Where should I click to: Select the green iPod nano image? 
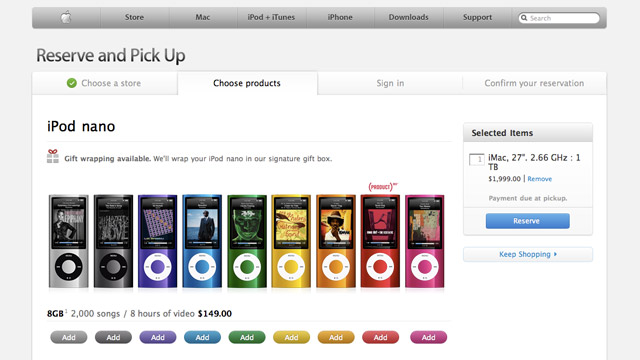[x=247, y=241]
